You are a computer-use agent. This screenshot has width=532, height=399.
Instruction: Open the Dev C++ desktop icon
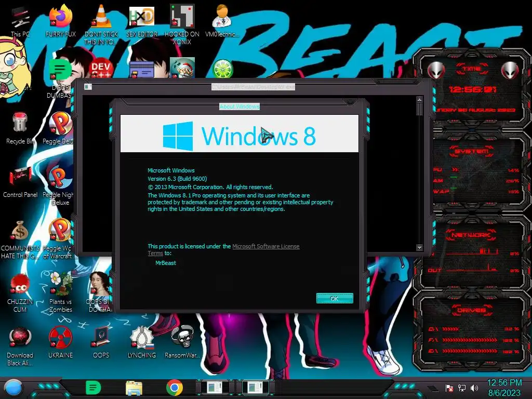point(101,69)
